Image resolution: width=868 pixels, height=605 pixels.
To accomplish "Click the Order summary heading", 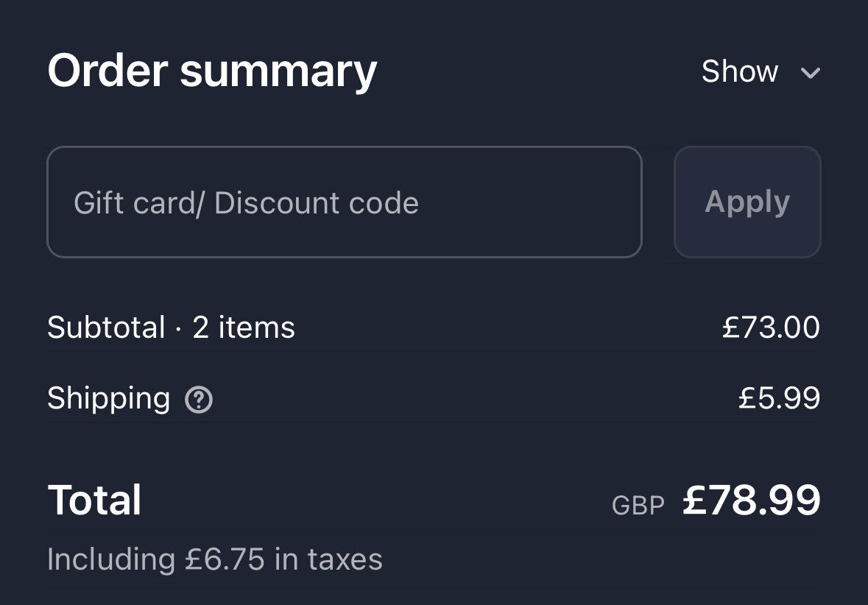I will point(212,71).
